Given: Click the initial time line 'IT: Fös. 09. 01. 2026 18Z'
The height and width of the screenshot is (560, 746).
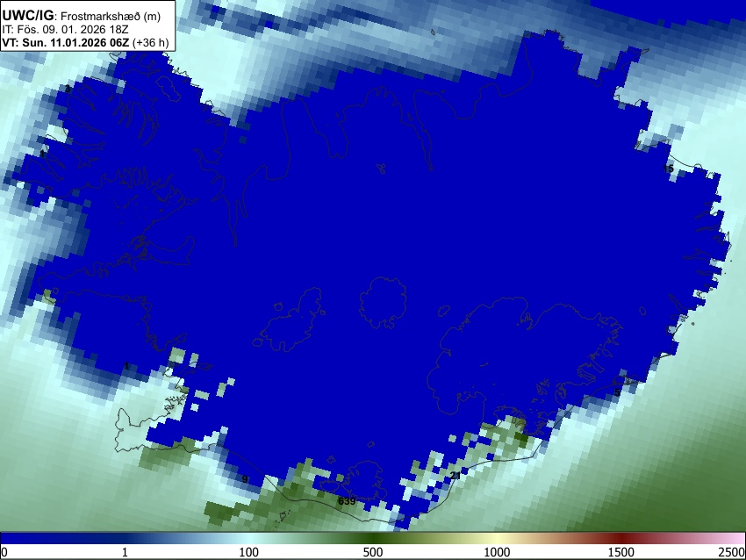Looking at the screenshot, I should point(65,30).
